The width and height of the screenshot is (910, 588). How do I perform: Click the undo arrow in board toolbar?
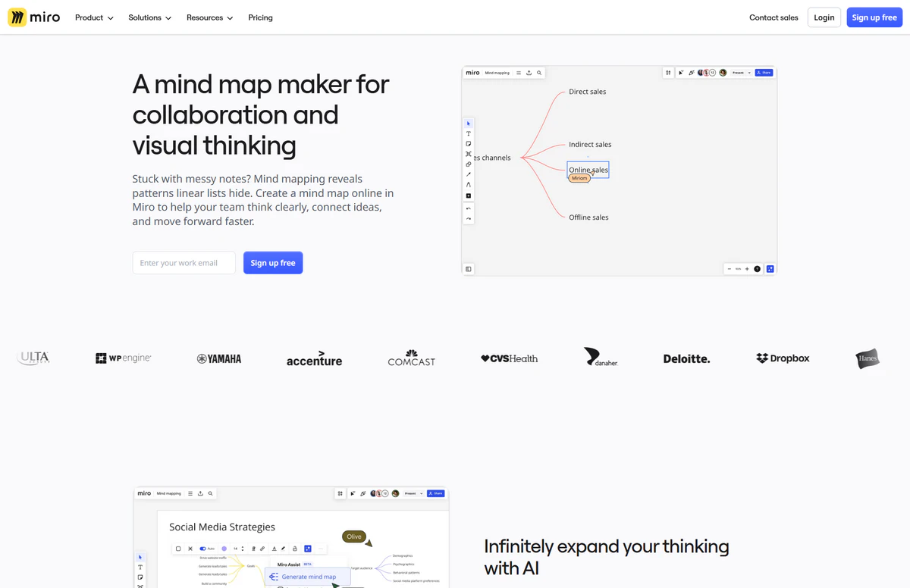469,208
